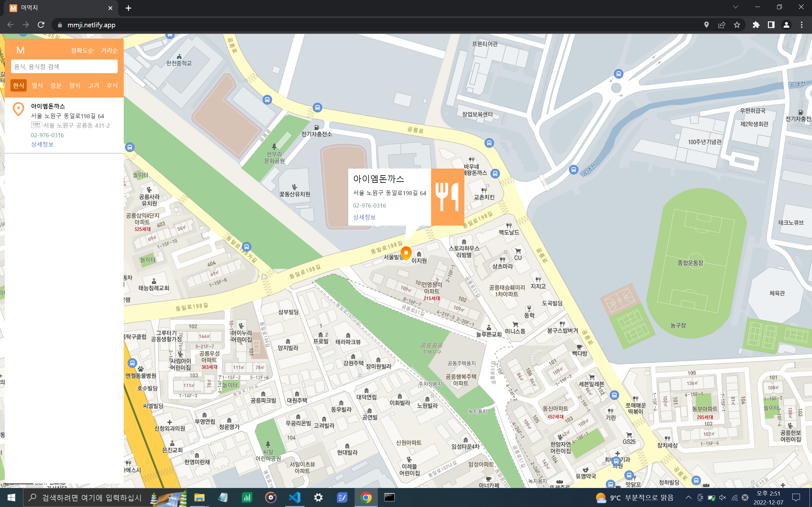Select the 고기 category tab
The height and width of the screenshot is (507, 812).
pos(93,86)
